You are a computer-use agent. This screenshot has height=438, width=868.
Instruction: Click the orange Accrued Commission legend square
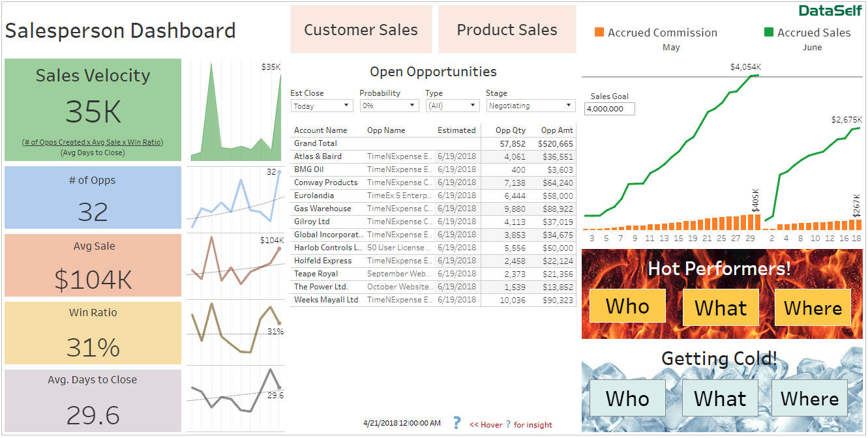599,33
